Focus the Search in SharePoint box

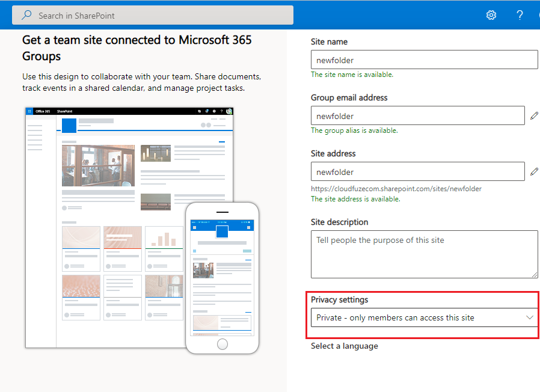click(153, 15)
